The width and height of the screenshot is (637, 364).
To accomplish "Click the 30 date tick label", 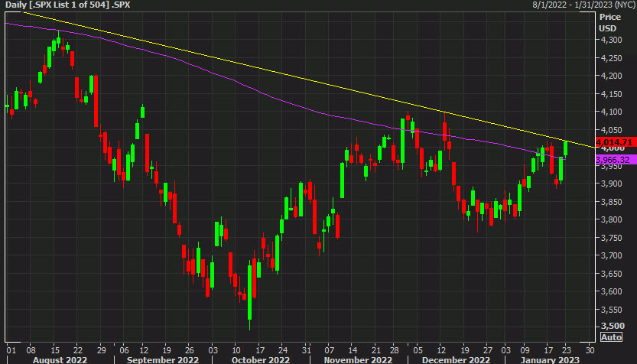I will (590, 350).
